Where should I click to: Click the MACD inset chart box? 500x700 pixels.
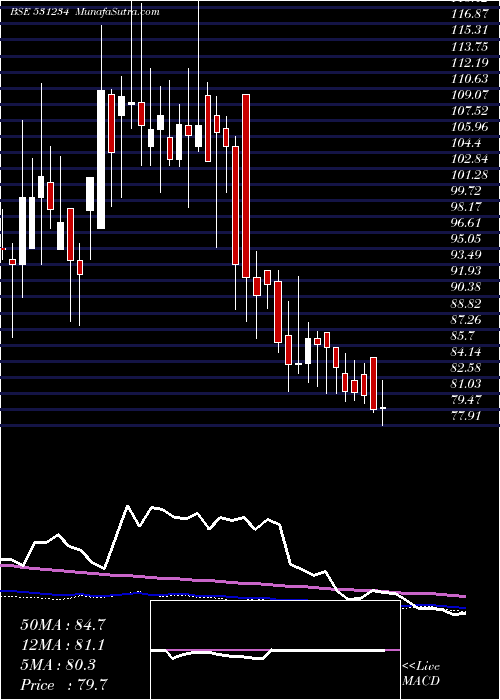pyautogui.click(x=275, y=650)
